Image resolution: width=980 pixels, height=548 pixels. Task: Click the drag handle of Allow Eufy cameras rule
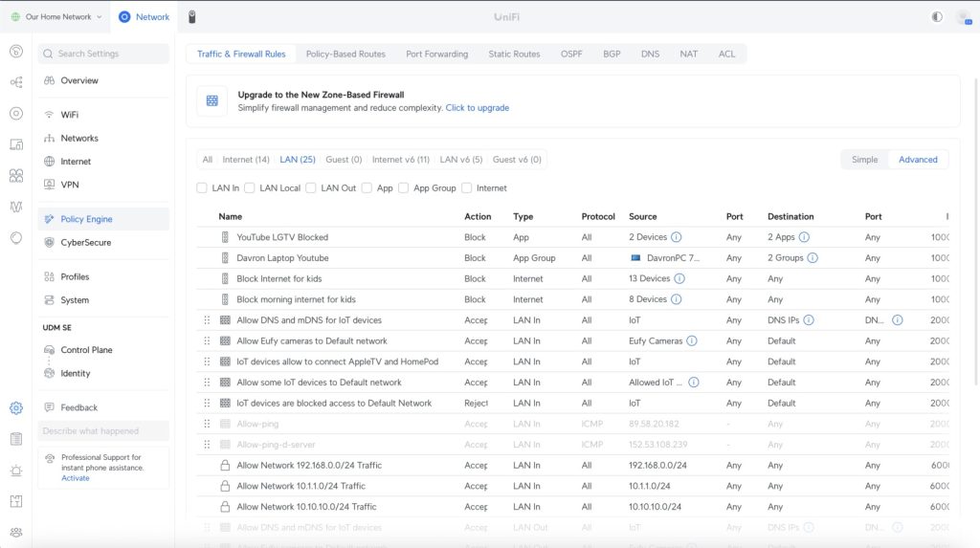coord(207,341)
